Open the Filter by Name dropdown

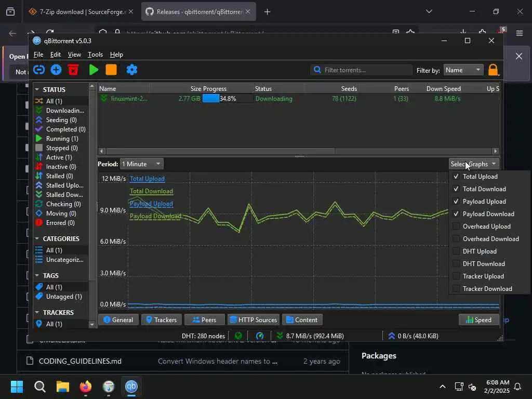click(463, 70)
